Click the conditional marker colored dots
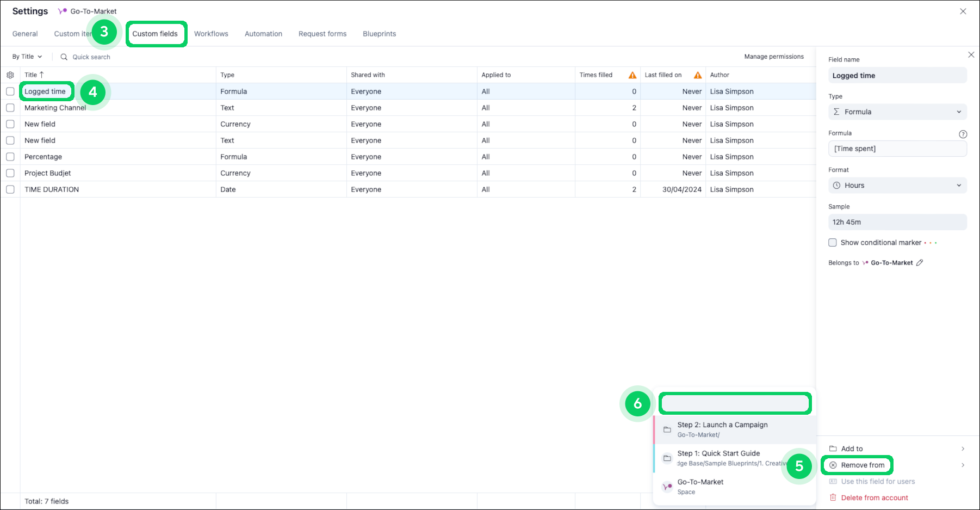 931,242
